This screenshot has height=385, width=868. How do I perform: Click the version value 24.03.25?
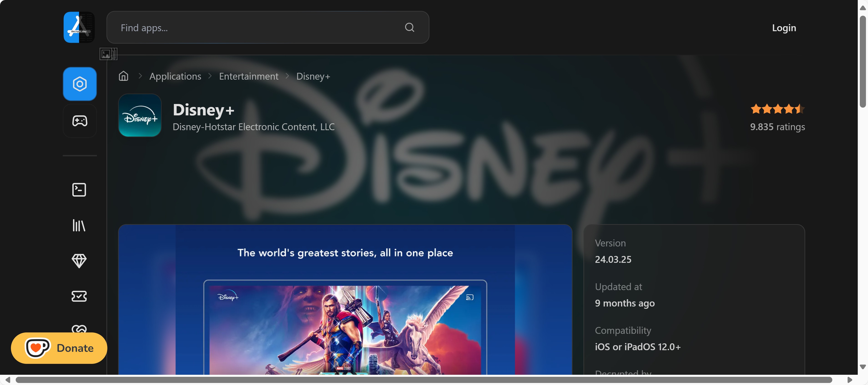click(x=613, y=259)
